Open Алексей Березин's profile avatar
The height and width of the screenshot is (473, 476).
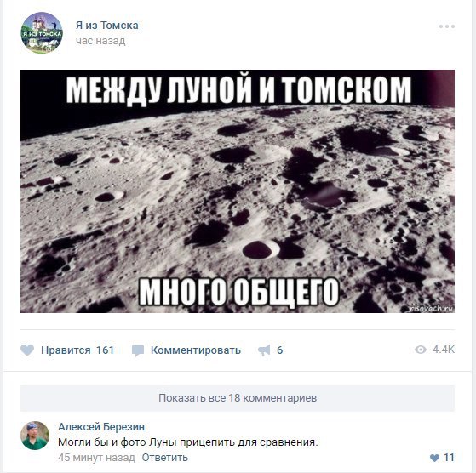[35, 436]
